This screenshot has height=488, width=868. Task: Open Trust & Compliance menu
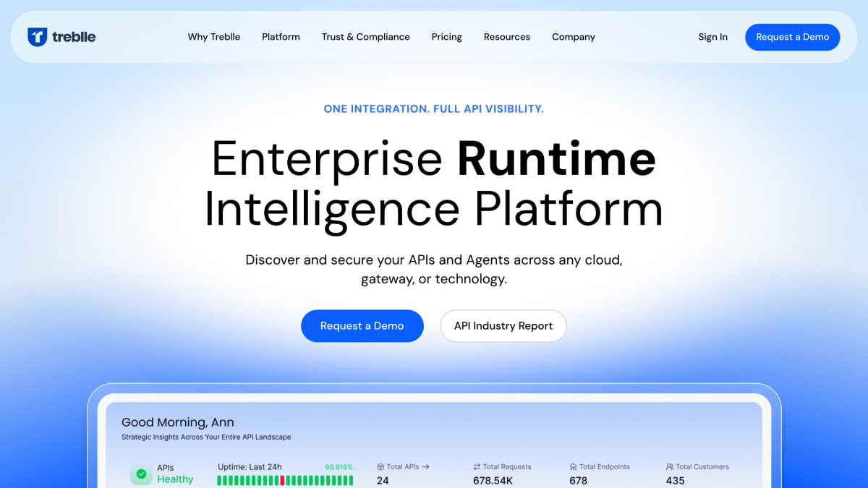(366, 37)
